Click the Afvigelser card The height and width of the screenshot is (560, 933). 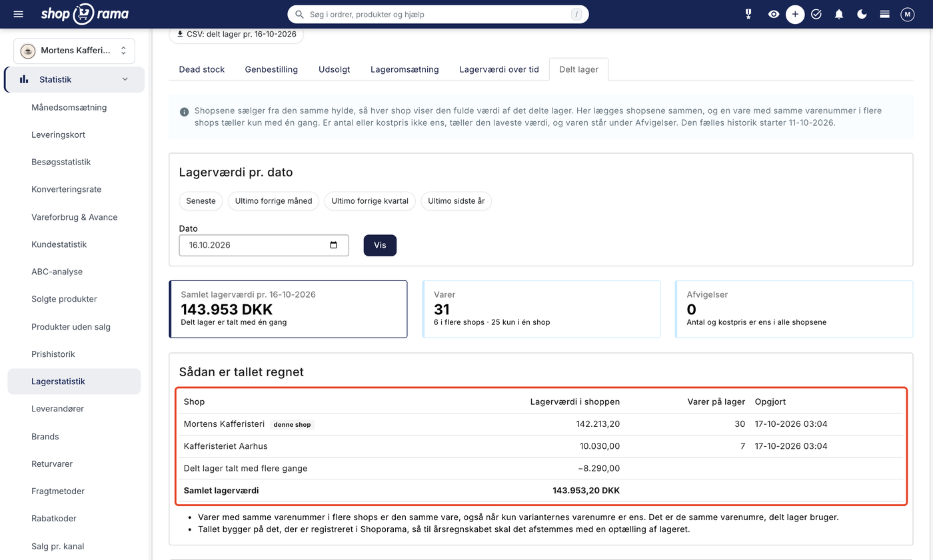click(794, 309)
